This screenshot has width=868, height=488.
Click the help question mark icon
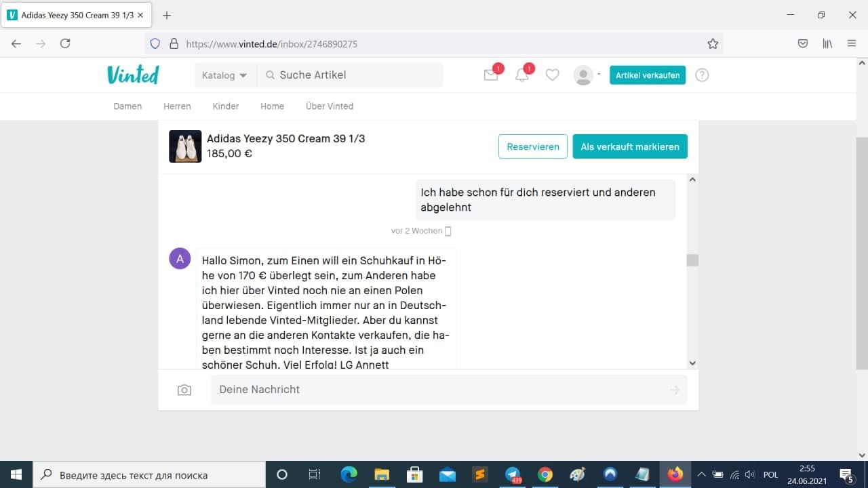coord(703,75)
